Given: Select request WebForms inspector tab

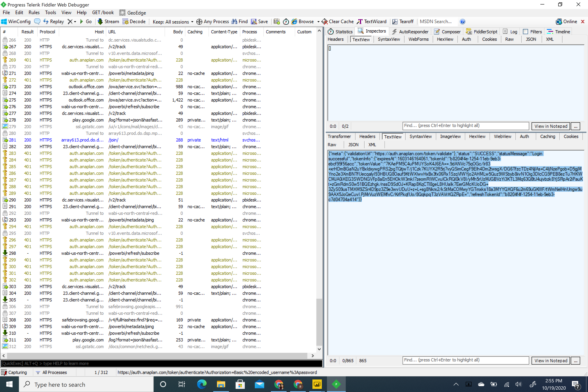Looking at the screenshot, I should tap(418, 39).
